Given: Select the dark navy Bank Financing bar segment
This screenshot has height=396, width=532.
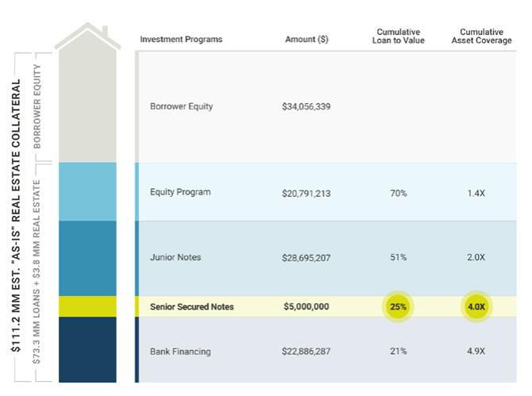Looking at the screenshot, I should tap(87, 349).
